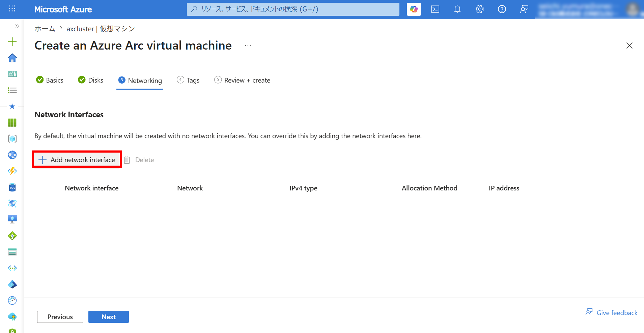Image resolution: width=644 pixels, height=333 pixels.
Task: Switch to the Disks tab
Action: 90,80
